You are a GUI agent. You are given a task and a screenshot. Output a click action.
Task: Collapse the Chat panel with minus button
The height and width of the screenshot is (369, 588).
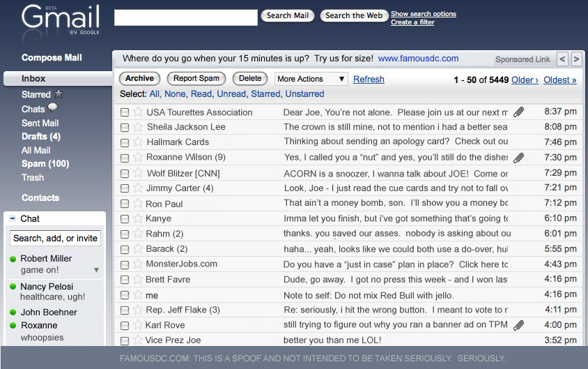click(x=13, y=218)
